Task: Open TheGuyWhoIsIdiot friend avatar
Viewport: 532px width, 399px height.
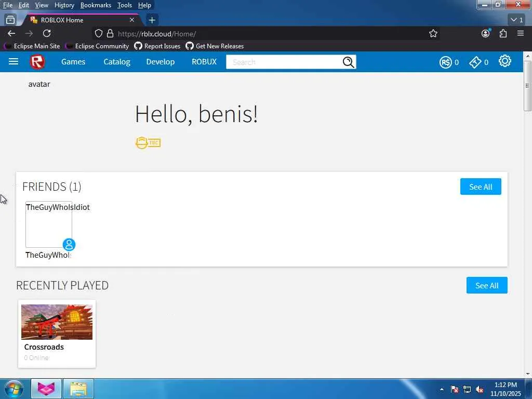Action: pos(48,224)
